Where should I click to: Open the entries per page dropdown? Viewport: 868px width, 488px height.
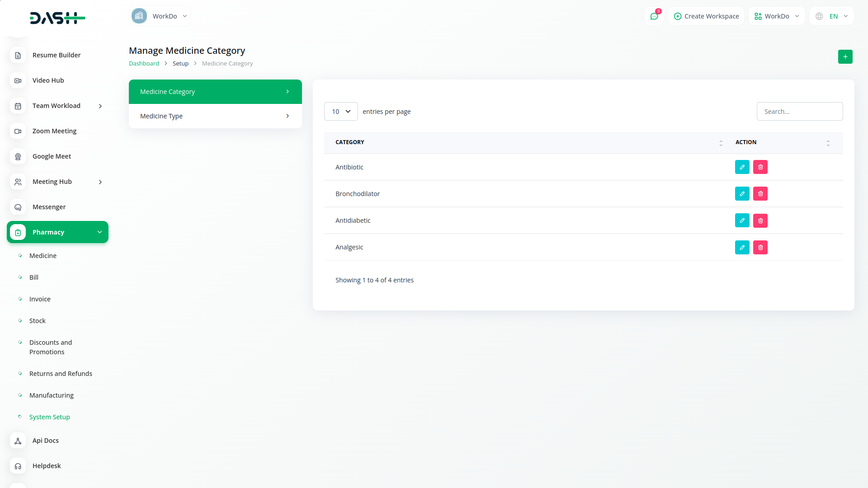tap(341, 112)
